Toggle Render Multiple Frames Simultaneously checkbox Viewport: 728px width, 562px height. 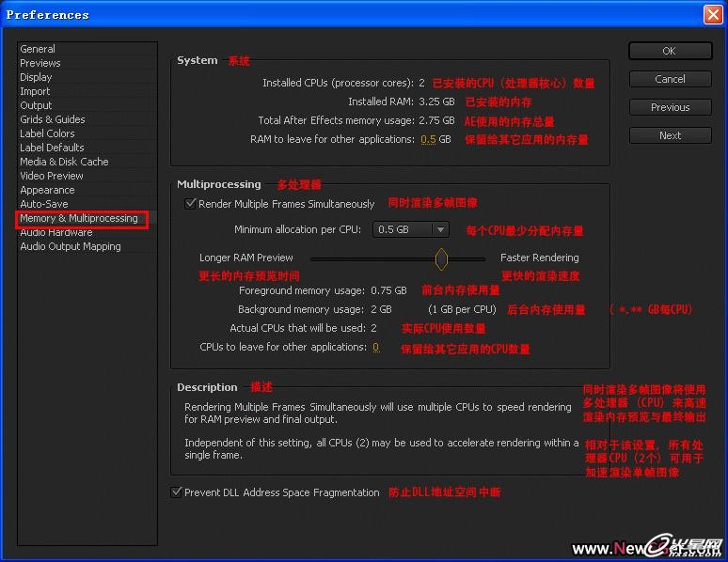click(190, 204)
